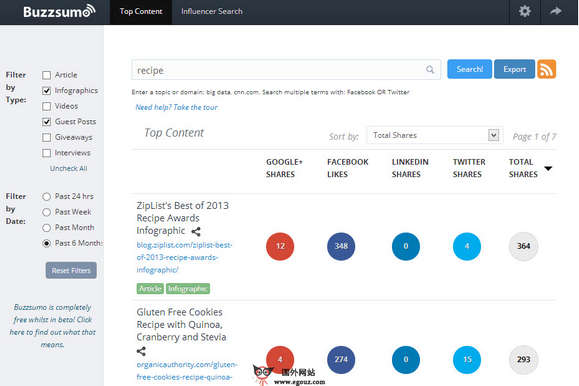Enable the Videos filter checkbox
The height and width of the screenshot is (386, 579).
[47, 106]
